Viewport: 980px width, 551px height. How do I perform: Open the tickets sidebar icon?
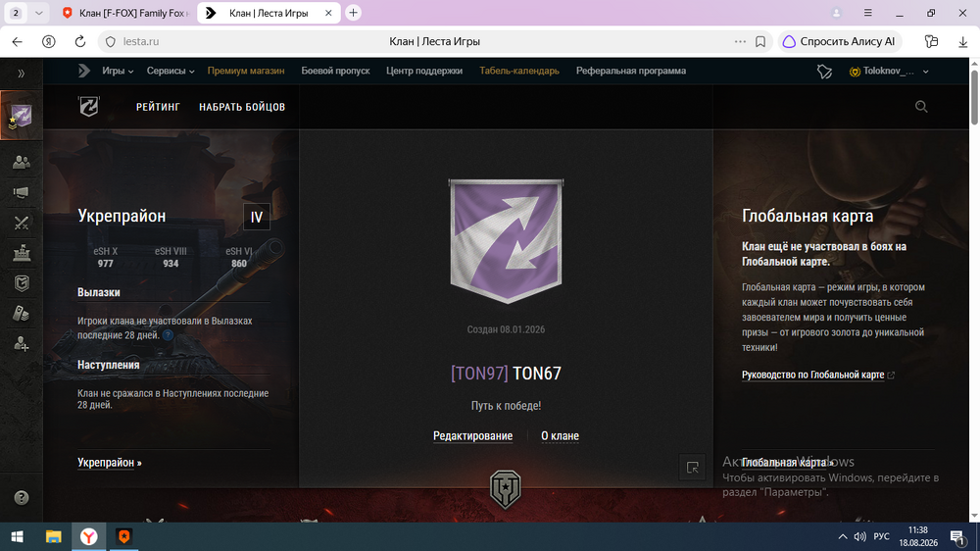point(22,314)
